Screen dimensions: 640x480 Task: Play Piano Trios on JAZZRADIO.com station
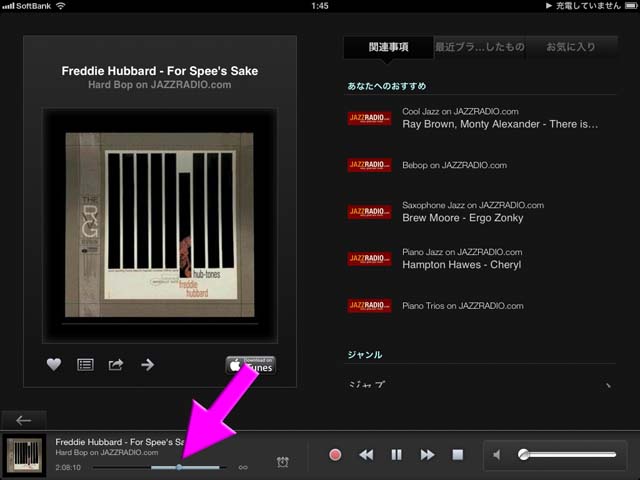(480, 305)
